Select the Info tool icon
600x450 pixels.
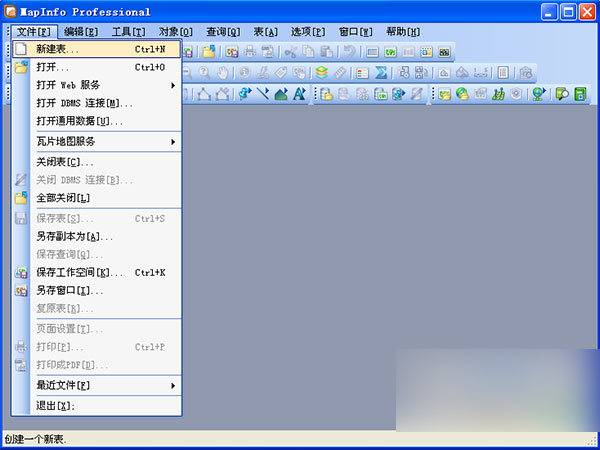point(245,72)
